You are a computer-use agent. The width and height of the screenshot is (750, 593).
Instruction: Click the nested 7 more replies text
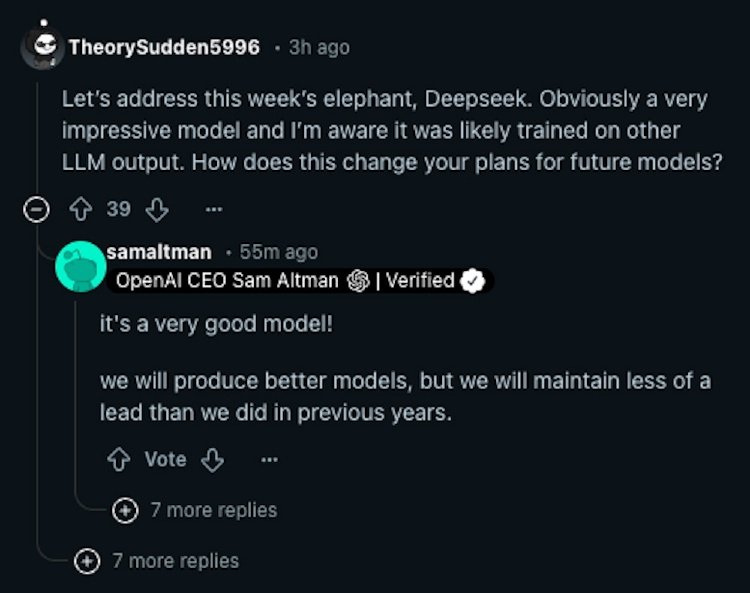214,510
